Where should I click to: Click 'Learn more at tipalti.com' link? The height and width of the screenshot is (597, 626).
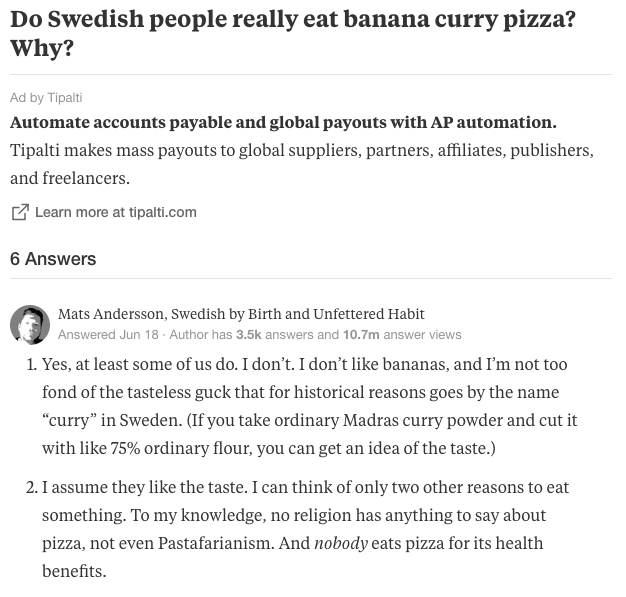coord(116,212)
